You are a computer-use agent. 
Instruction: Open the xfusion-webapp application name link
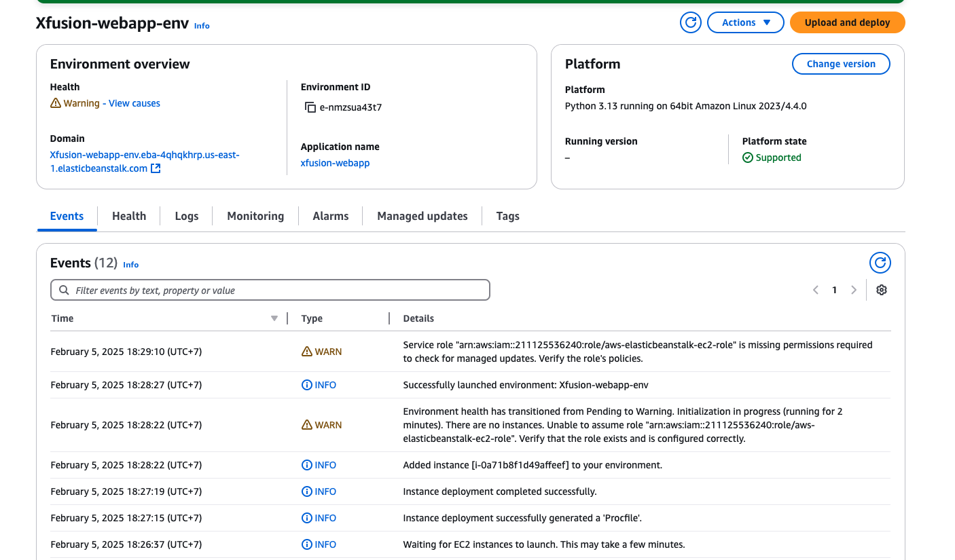pyautogui.click(x=335, y=163)
